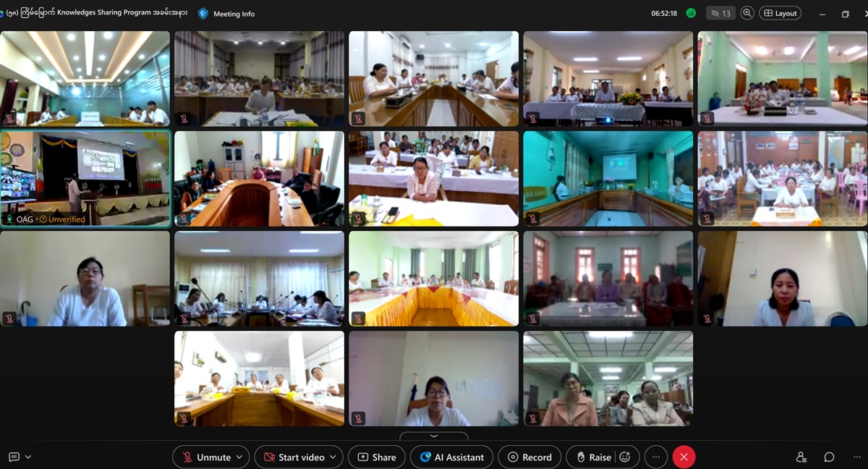Leave the meeting with the red button

684,457
